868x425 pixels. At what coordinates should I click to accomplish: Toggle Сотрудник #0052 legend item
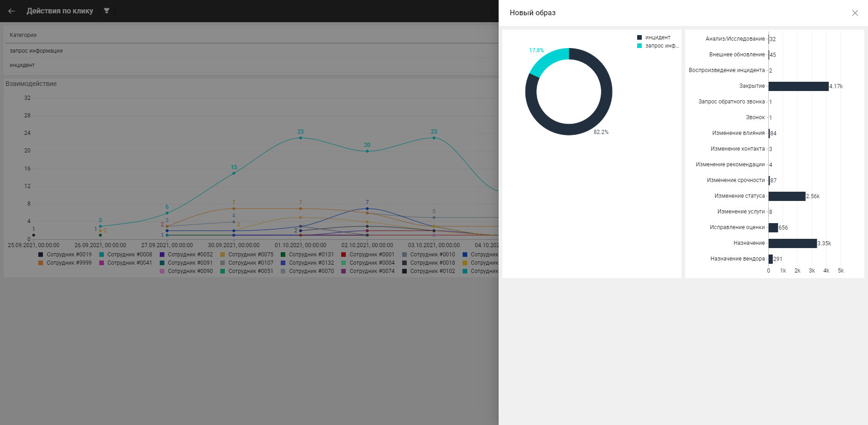tap(186, 255)
